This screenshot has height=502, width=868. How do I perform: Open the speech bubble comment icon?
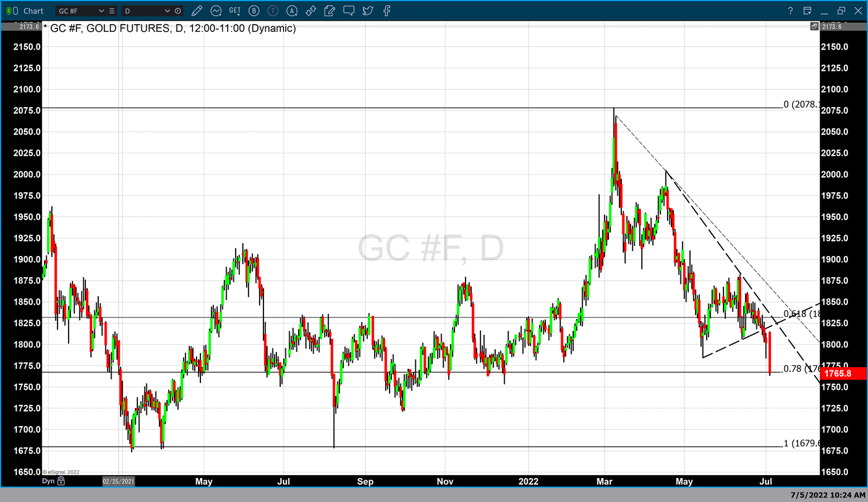pyautogui.click(x=349, y=11)
